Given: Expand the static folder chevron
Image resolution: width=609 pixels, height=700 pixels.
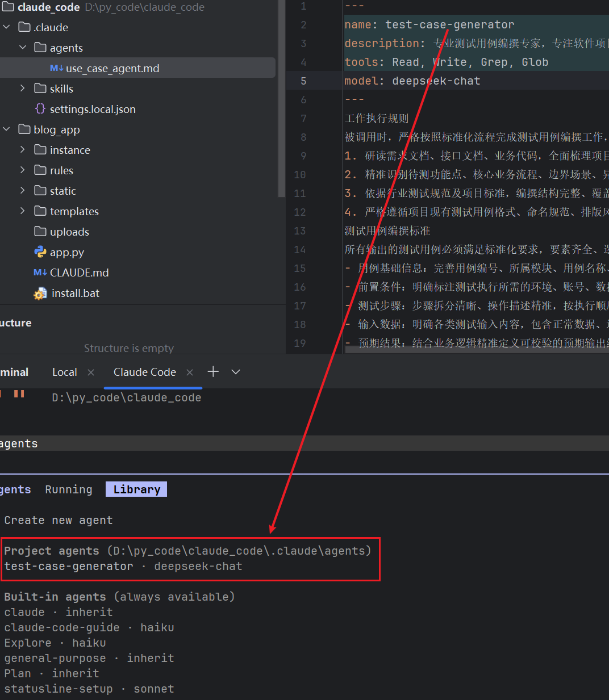Looking at the screenshot, I should coord(23,191).
